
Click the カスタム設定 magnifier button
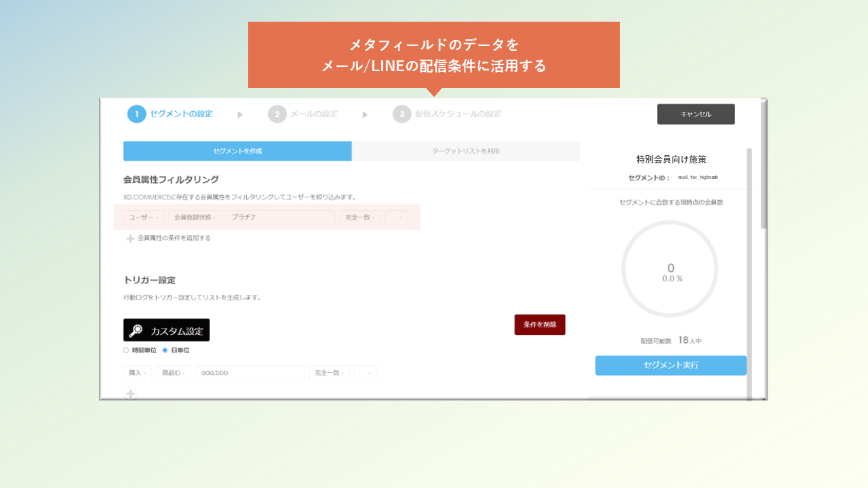166,330
